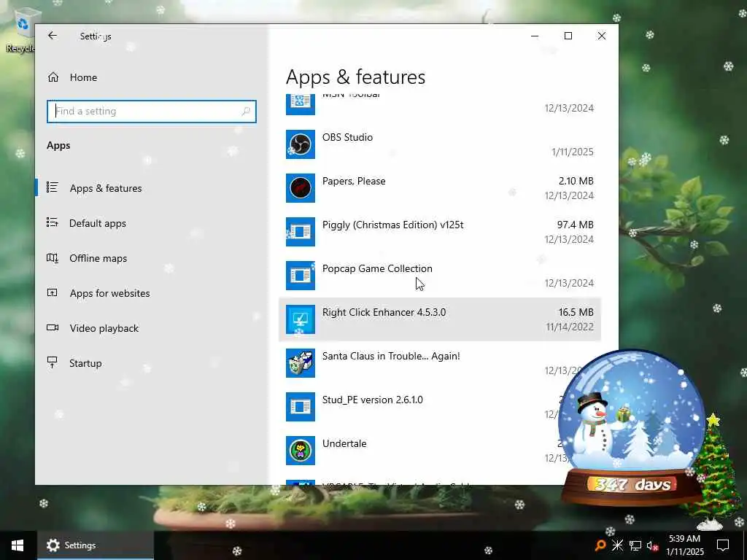Screen dimensions: 747x560
Task: Select the Apps & features sidebar icon
Action: pos(52,187)
